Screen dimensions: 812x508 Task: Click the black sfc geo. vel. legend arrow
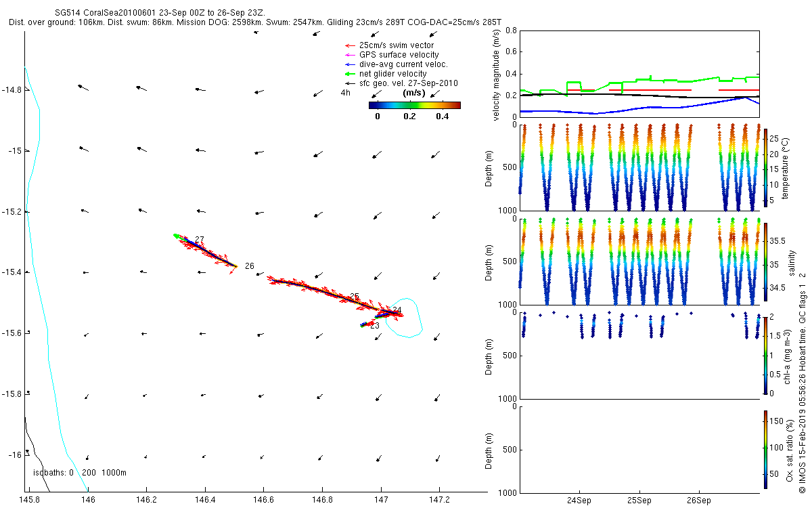coord(349,83)
